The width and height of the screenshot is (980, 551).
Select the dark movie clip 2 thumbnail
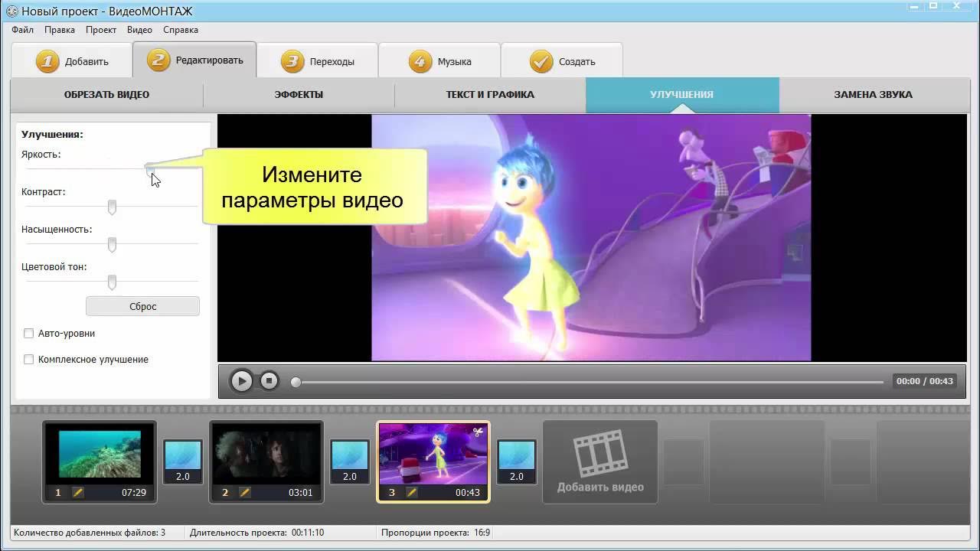coord(266,453)
